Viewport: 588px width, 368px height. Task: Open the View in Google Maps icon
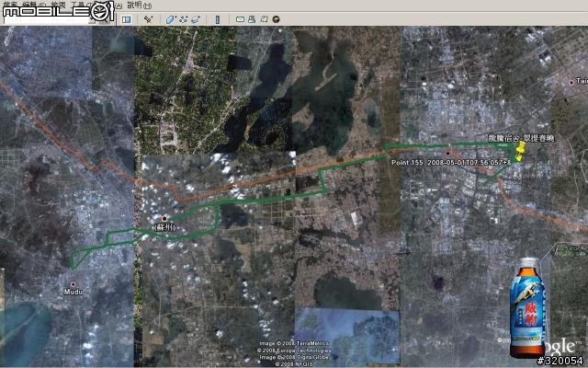coord(264,19)
